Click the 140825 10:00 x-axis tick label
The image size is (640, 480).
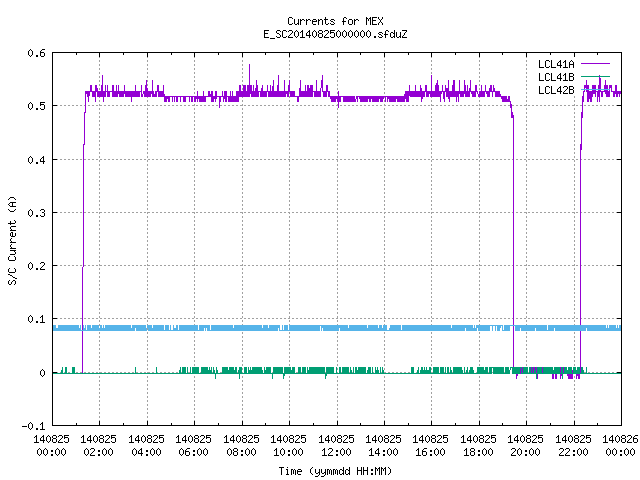point(288,445)
